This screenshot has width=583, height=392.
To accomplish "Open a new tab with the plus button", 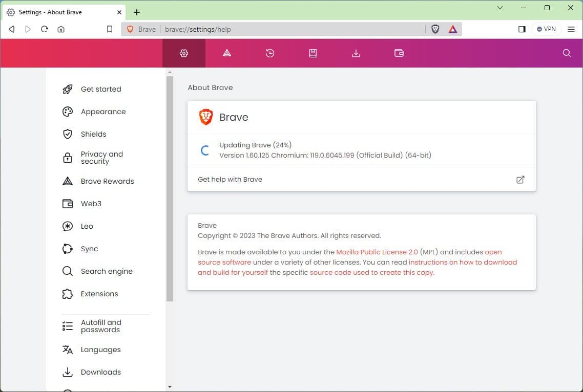I will [x=136, y=12].
